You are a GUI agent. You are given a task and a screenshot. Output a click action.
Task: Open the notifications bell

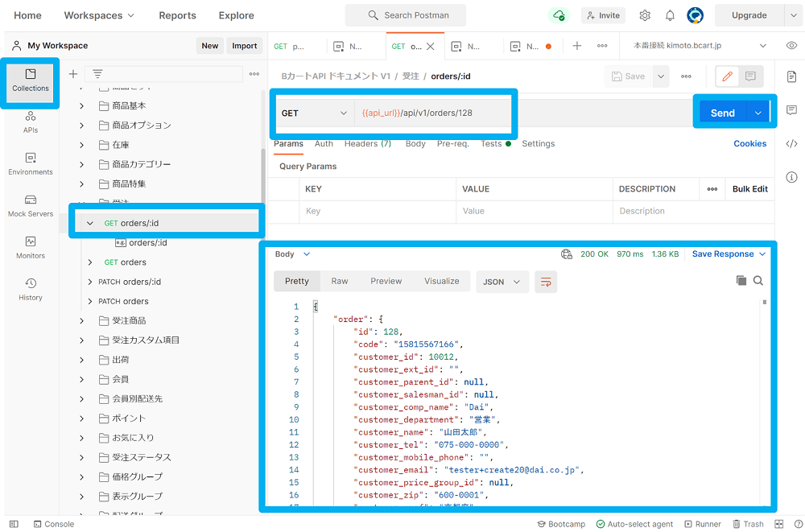[670, 15]
